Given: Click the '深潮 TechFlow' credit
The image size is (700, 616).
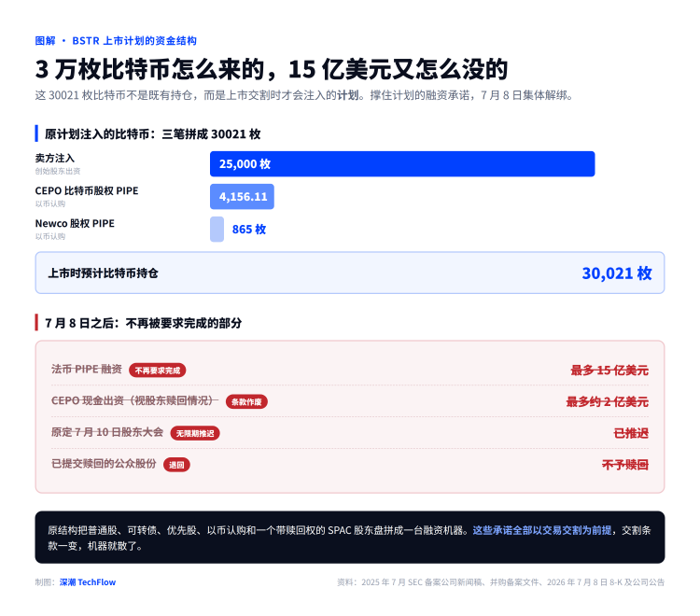Looking at the screenshot, I should tap(88, 582).
